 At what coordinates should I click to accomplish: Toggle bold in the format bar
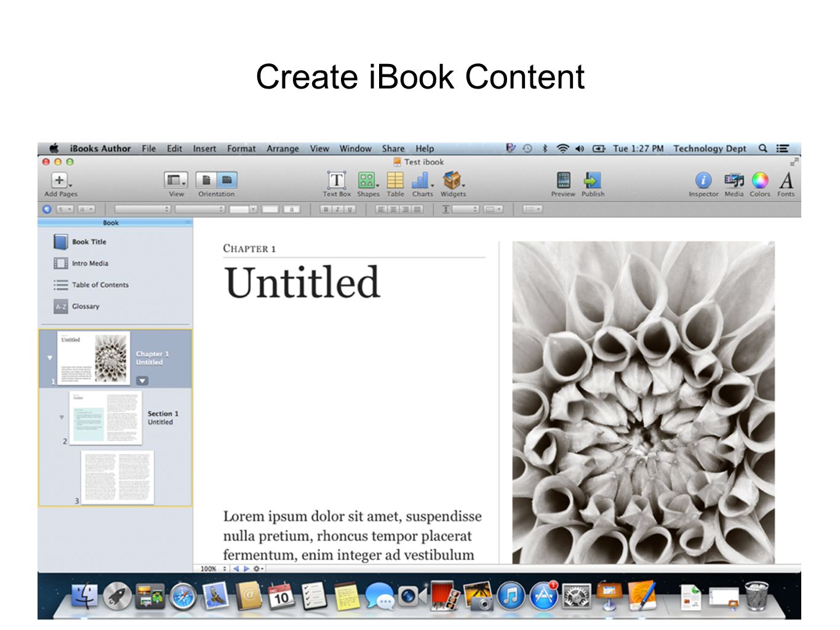[x=326, y=210]
